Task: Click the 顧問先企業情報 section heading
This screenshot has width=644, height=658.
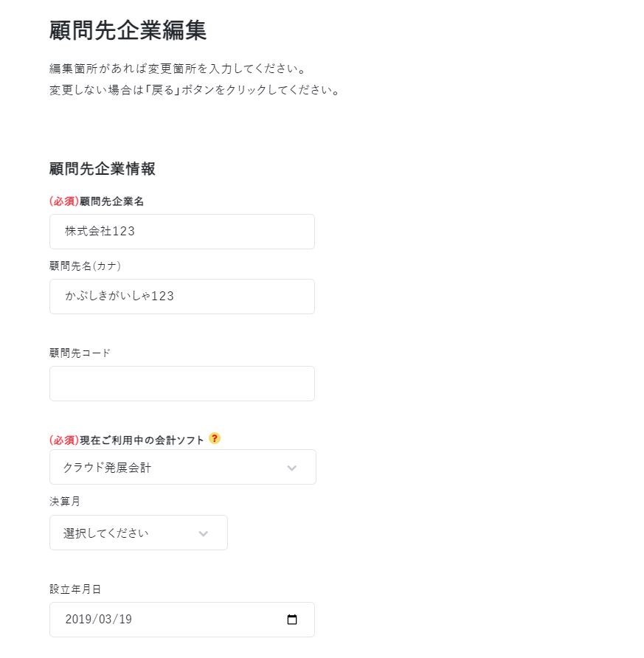Action: [x=103, y=169]
